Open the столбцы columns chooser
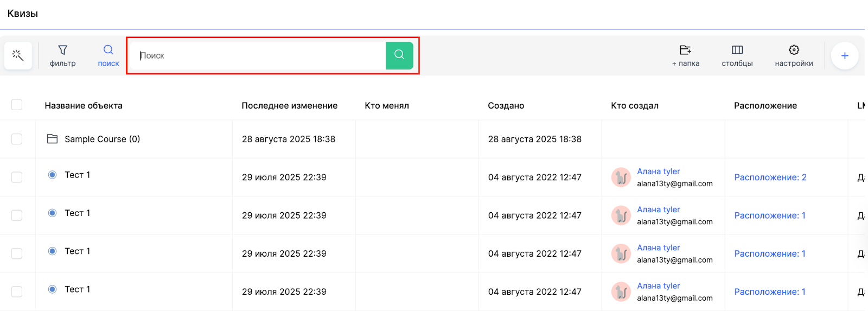 (x=737, y=55)
